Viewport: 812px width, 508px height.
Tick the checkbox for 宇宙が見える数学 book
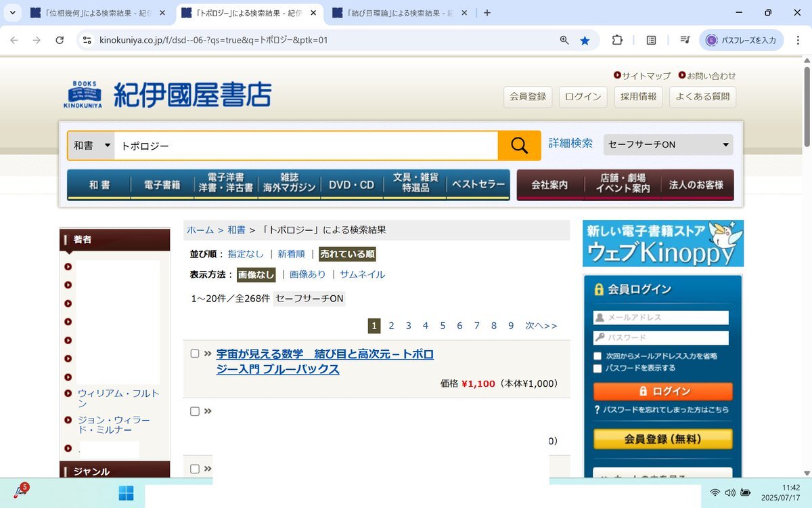195,354
